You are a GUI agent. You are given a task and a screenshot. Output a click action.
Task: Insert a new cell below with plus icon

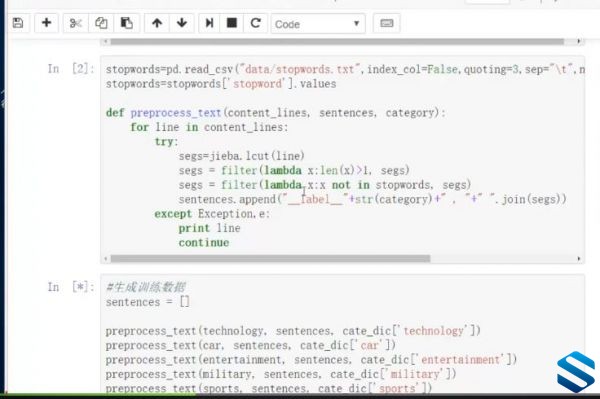[46, 23]
